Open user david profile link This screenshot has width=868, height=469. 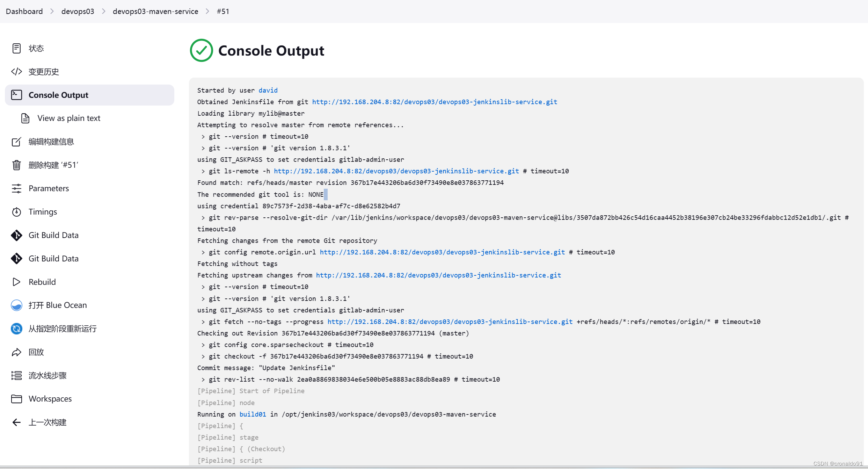268,90
